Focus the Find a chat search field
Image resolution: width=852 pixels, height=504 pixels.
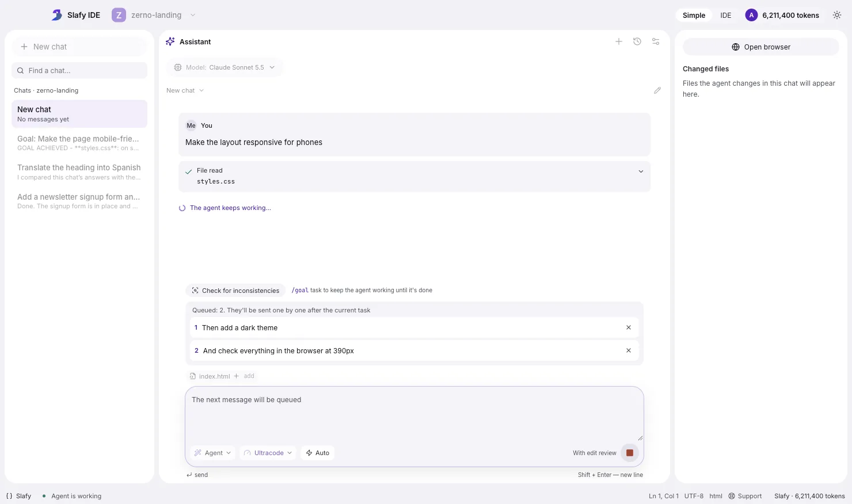(79, 70)
